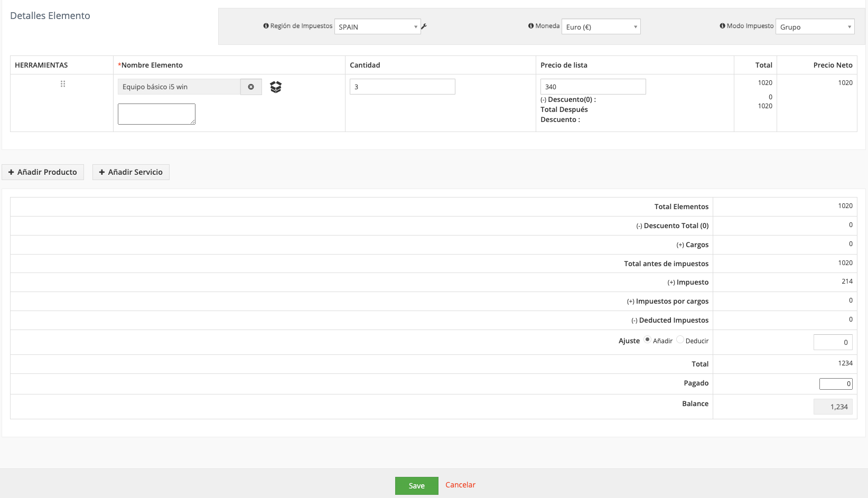The image size is (868, 498).
Task: Click the wrench icon beside tax region
Action: coord(424,26)
